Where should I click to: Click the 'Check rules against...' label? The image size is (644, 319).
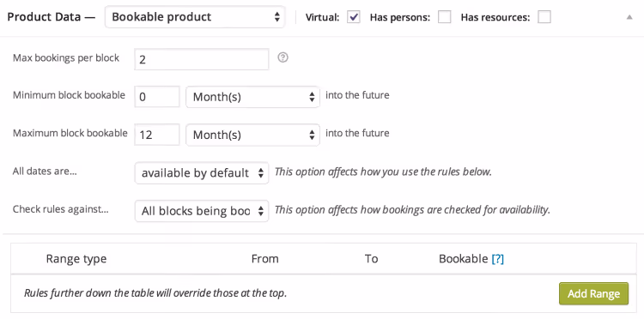point(61,209)
